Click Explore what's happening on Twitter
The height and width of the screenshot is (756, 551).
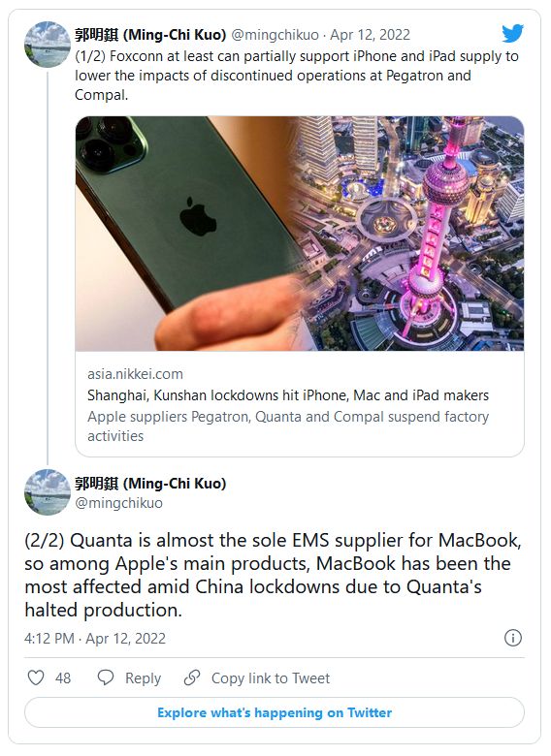pyautogui.click(x=275, y=712)
